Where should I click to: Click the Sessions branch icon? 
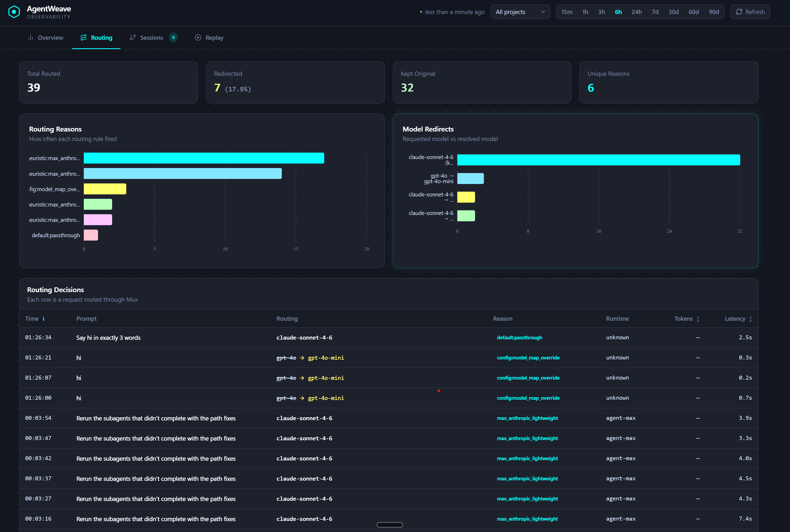point(133,38)
